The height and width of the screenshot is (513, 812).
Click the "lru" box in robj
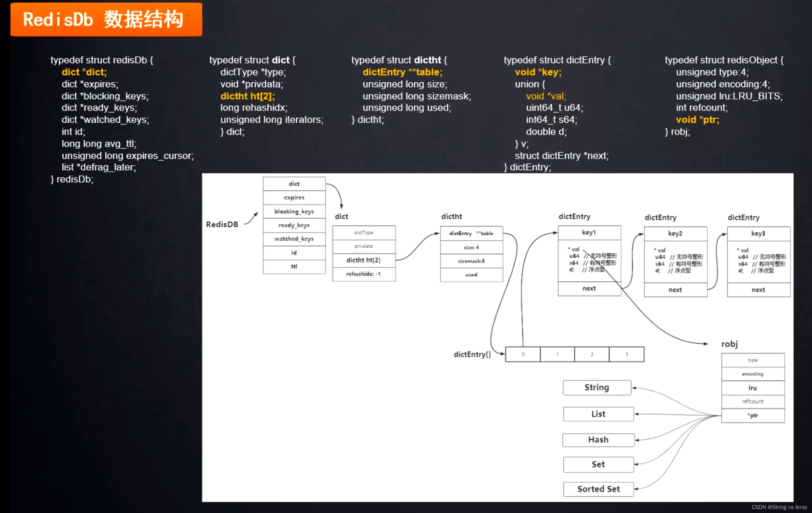tap(753, 388)
